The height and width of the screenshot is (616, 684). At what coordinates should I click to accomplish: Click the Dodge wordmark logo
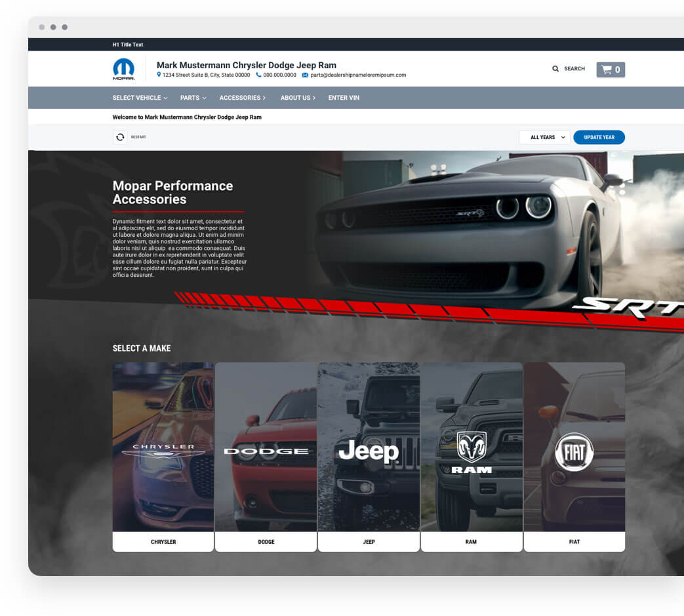tap(266, 451)
